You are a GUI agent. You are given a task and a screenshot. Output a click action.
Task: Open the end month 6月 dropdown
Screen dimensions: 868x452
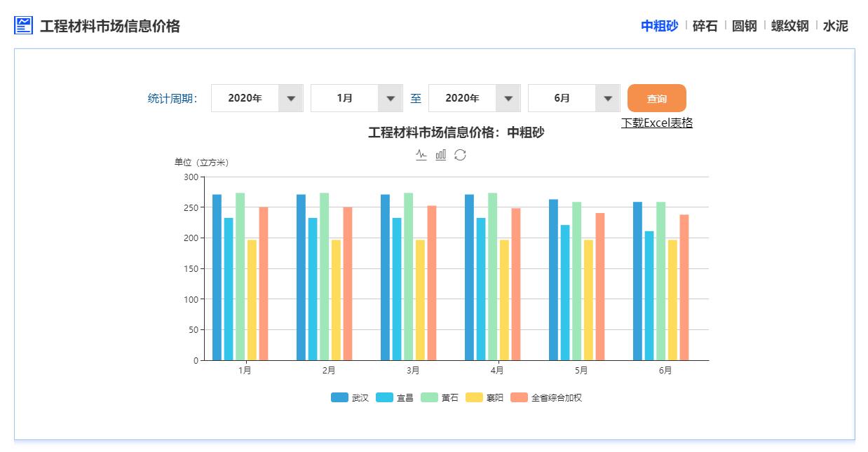(x=574, y=98)
